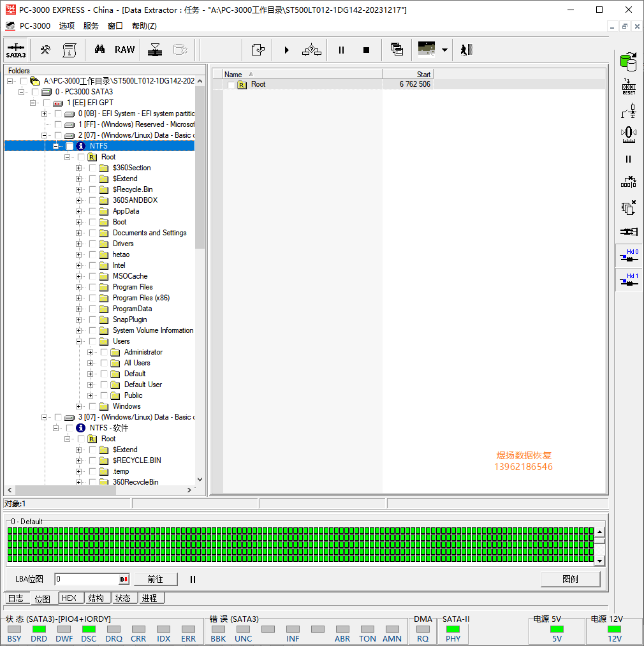Viewport: 644px width, 646px height.
Task: Expand the Documents and Settings node
Action: (x=78, y=233)
